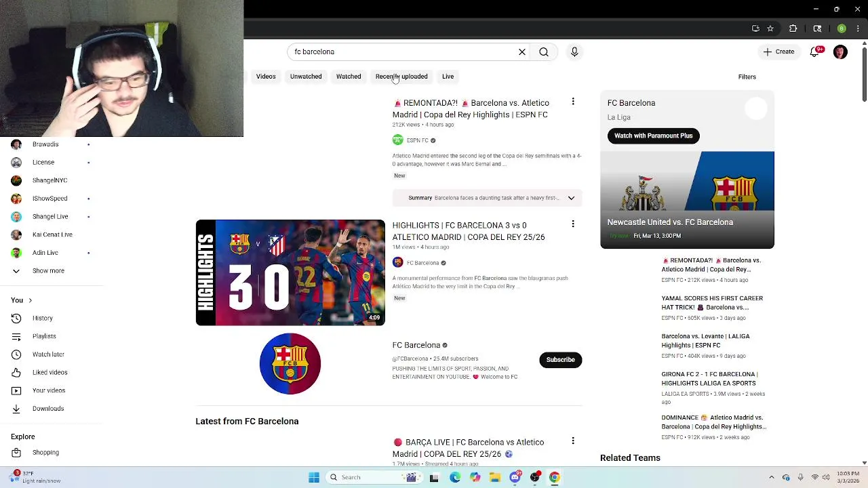Viewport: 868px width, 488px height.
Task: Open Watch later in the sidebar
Action: (48, 354)
